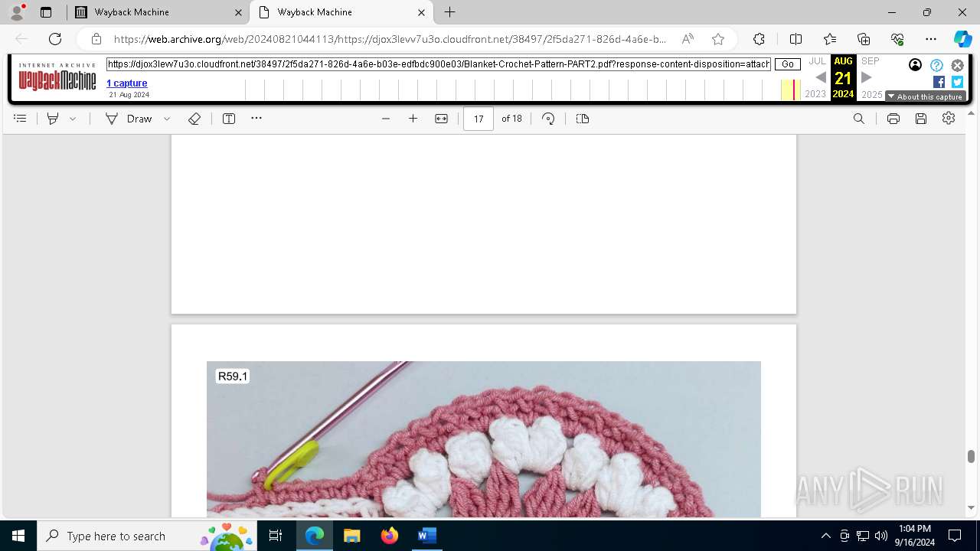Open Firefox from taskbar

pyautogui.click(x=389, y=536)
